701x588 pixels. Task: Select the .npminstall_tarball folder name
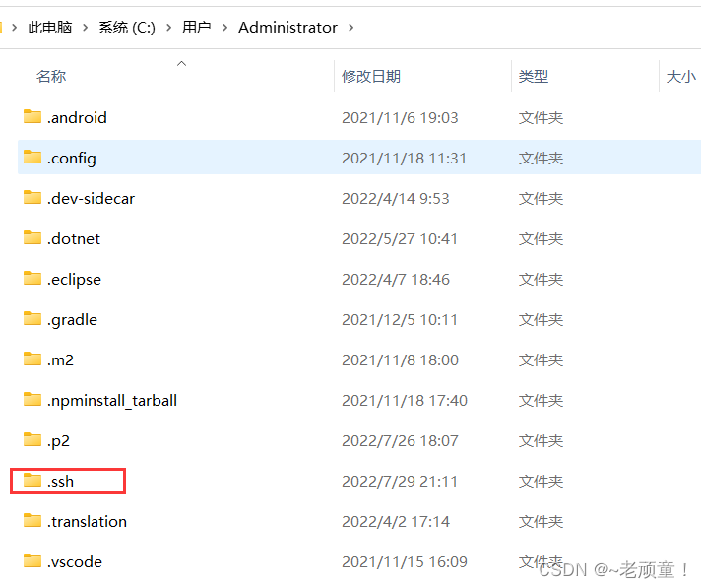tap(112, 401)
